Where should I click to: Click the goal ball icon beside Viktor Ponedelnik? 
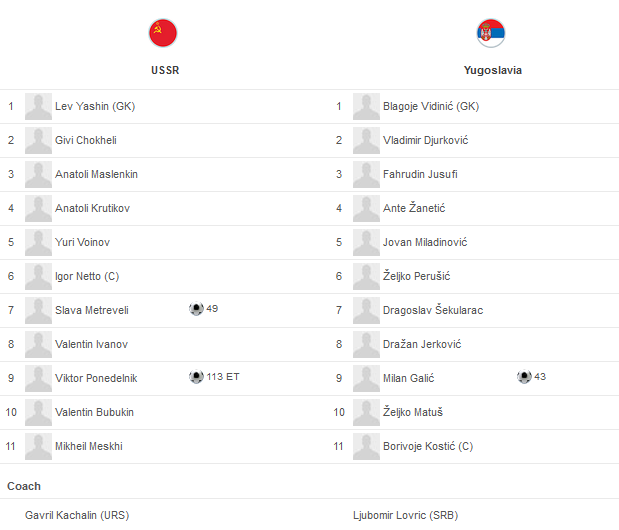[196, 377]
